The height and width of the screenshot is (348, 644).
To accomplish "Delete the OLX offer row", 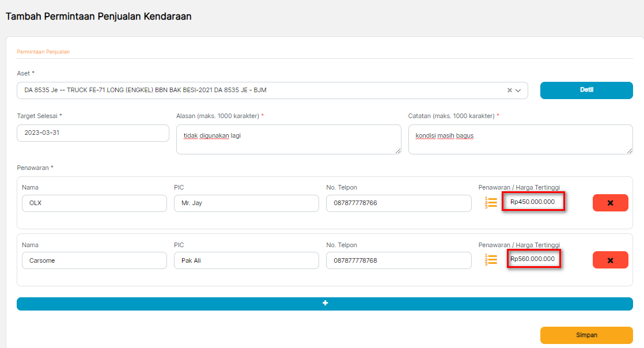I will [x=610, y=203].
